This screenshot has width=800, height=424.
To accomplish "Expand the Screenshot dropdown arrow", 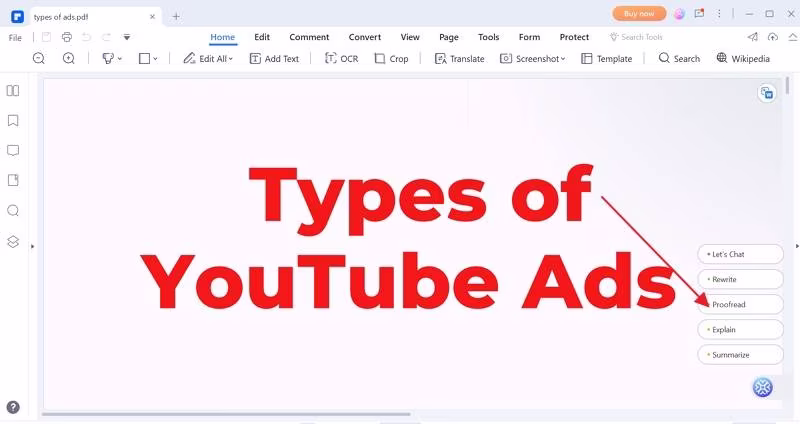I will [x=563, y=59].
